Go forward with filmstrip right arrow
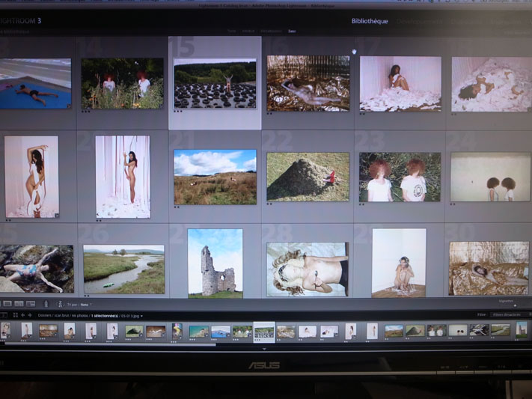This screenshot has width=532, height=399. point(30,315)
